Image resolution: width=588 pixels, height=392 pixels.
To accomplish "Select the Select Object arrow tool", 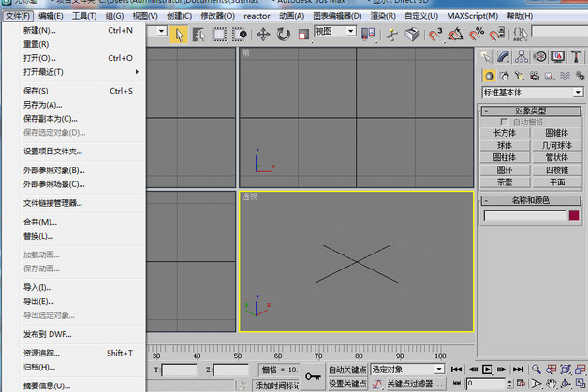I will 179,35.
